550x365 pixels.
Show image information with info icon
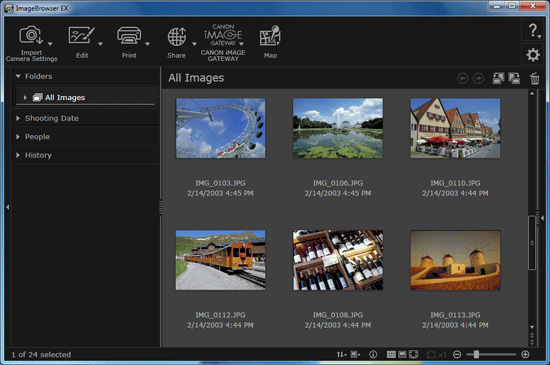click(x=373, y=354)
